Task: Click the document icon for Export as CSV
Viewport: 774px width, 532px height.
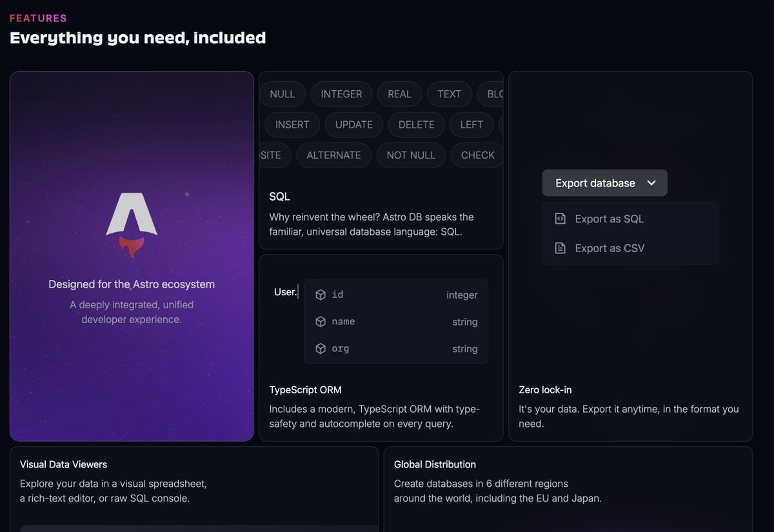Action: click(561, 248)
